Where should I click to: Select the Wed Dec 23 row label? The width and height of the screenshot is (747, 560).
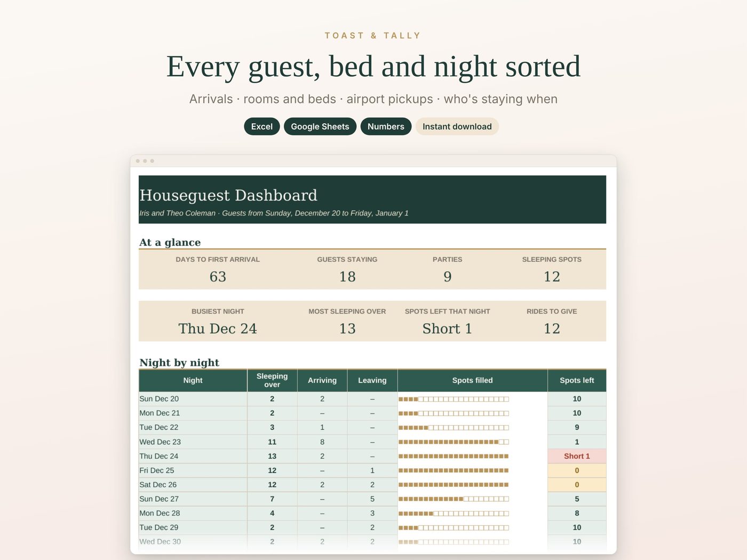pyautogui.click(x=160, y=442)
